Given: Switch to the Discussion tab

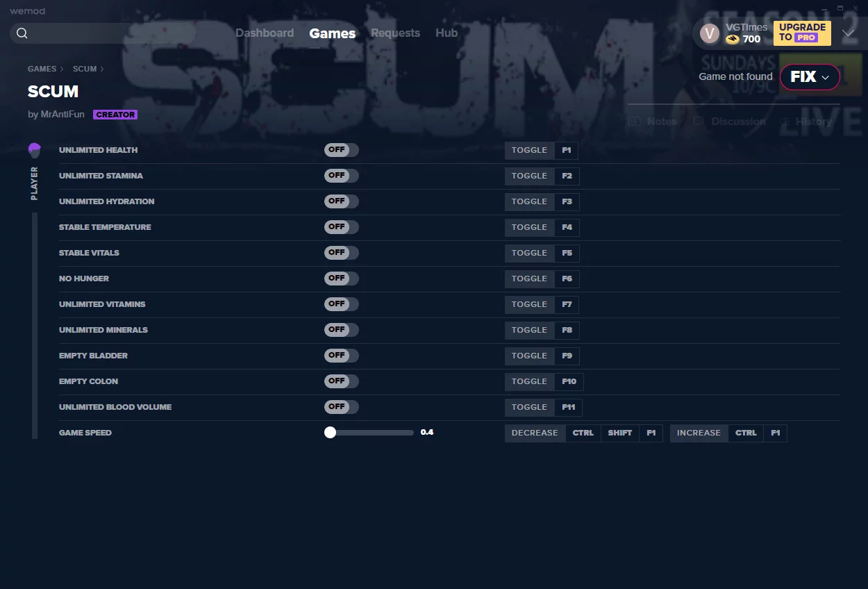Looking at the screenshot, I should coord(729,122).
